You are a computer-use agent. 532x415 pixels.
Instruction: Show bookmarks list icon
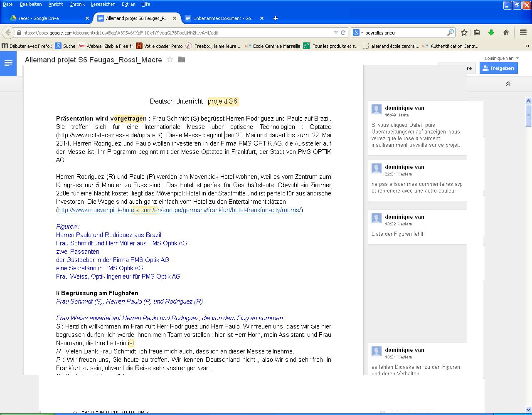pos(477,32)
